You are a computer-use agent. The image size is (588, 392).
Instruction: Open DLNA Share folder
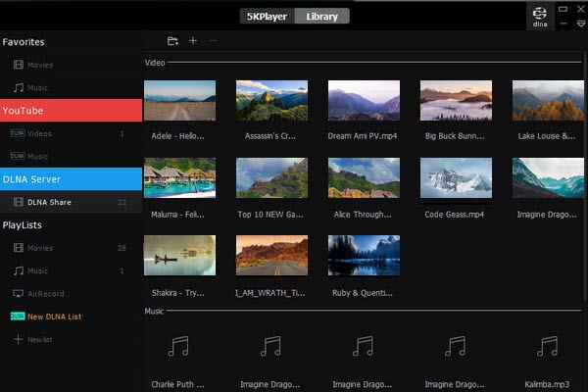tap(49, 202)
